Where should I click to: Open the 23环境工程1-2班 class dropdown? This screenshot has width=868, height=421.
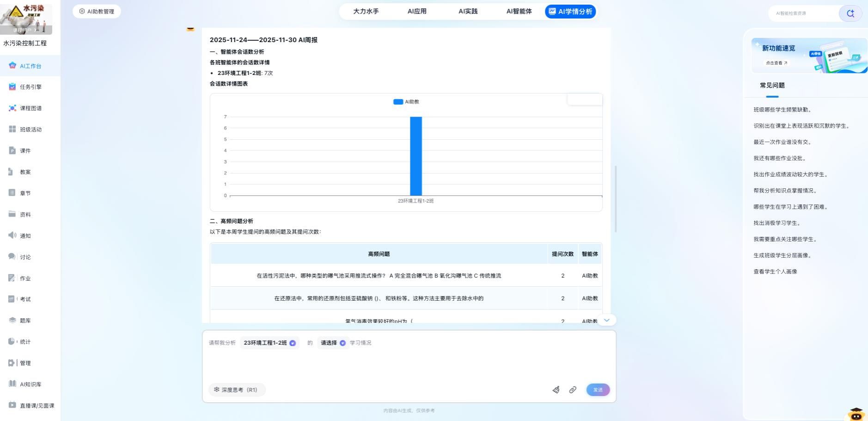[x=269, y=343]
